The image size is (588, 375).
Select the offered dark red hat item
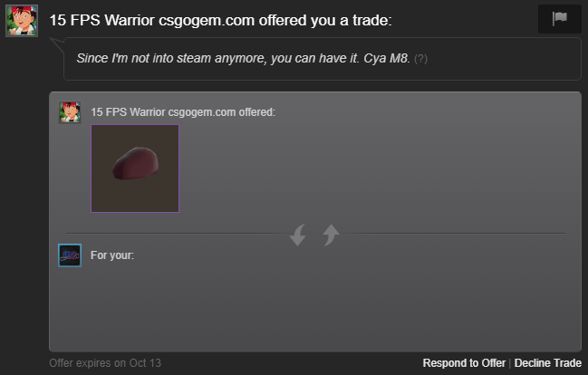tap(135, 168)
